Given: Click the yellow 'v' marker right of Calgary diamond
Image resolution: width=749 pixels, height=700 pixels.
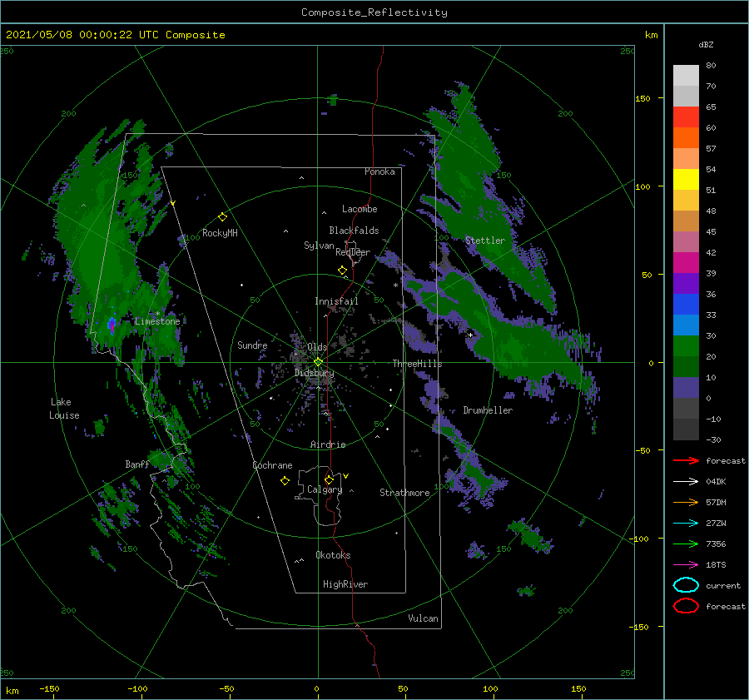Looking at the screenshot, I should click(346, 476).
